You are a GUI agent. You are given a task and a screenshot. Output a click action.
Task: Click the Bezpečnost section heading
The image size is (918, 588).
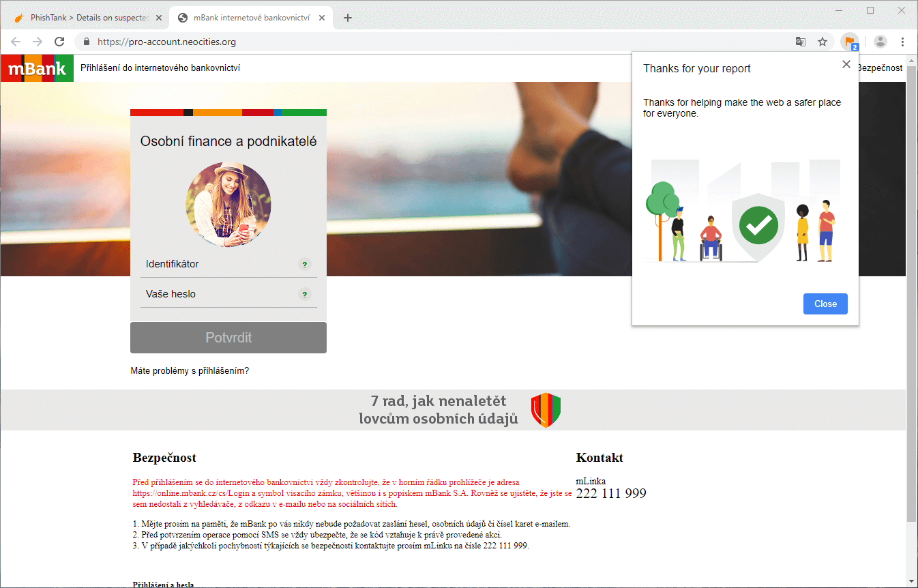(164, 458)
